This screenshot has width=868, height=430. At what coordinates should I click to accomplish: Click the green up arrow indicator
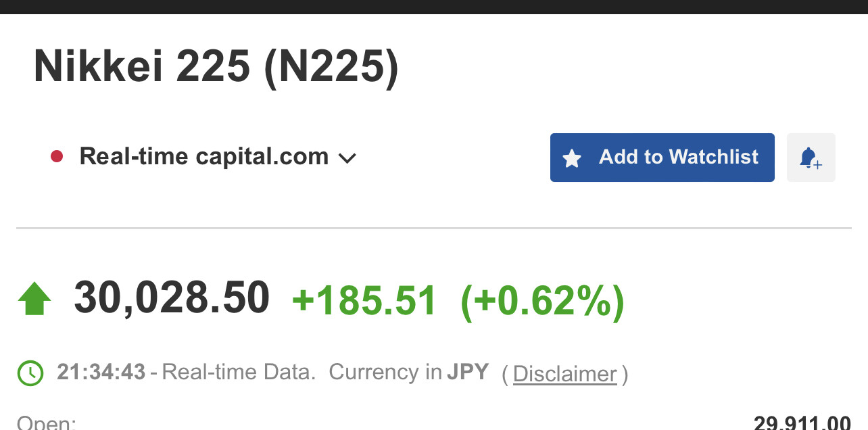click(x=34, y=299)
